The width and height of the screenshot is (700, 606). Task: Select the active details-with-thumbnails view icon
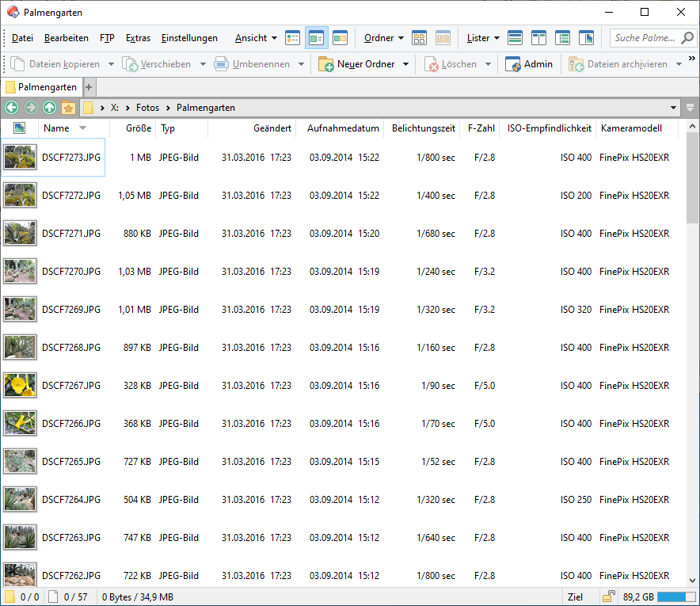[317, 38]
